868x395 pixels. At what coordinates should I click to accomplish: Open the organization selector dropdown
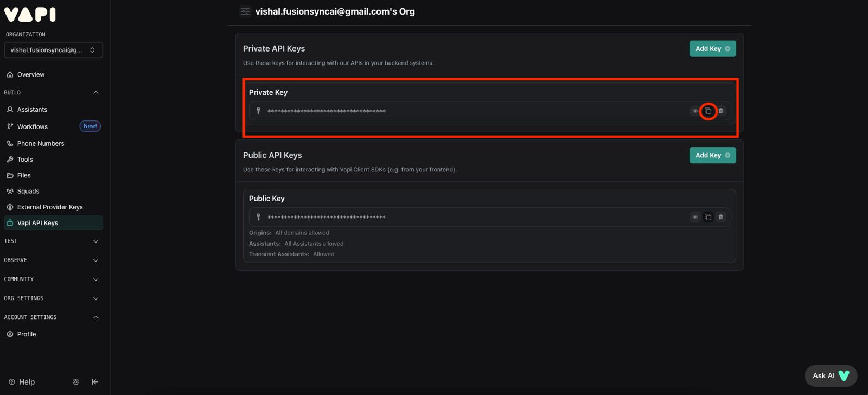click(53, 50)
